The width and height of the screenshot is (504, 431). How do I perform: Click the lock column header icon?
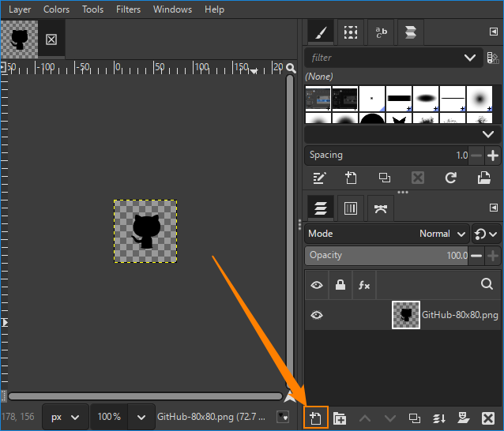tap(340, 285)
